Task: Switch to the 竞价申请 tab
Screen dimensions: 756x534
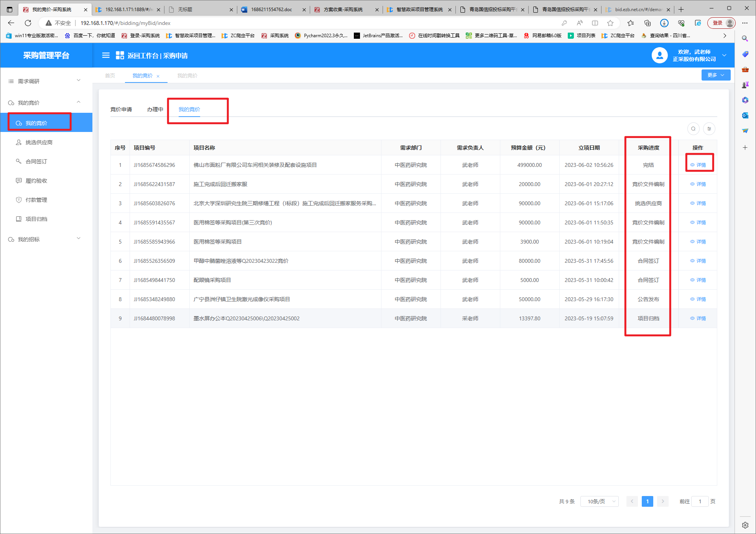Action: (x=121, y=109)
